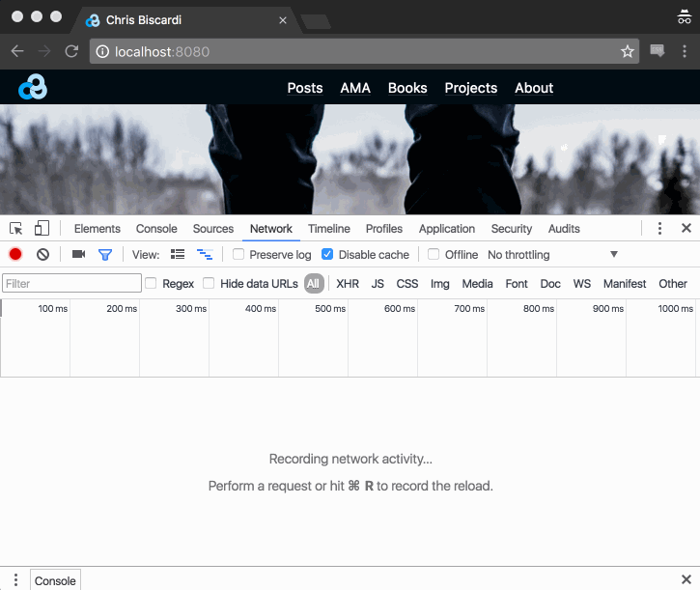Toggle the overview waterfall view icon
The height and width of the screenshot is (590, 700).
coord(205,255)
